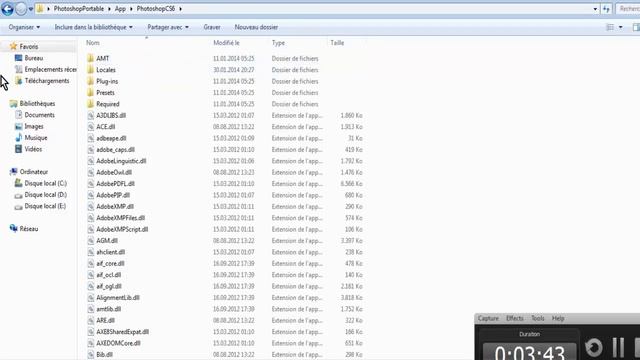The width and height of the screenshot is (640, 360).
Task: Click the Presets folder icon
Action: (91, 93)
